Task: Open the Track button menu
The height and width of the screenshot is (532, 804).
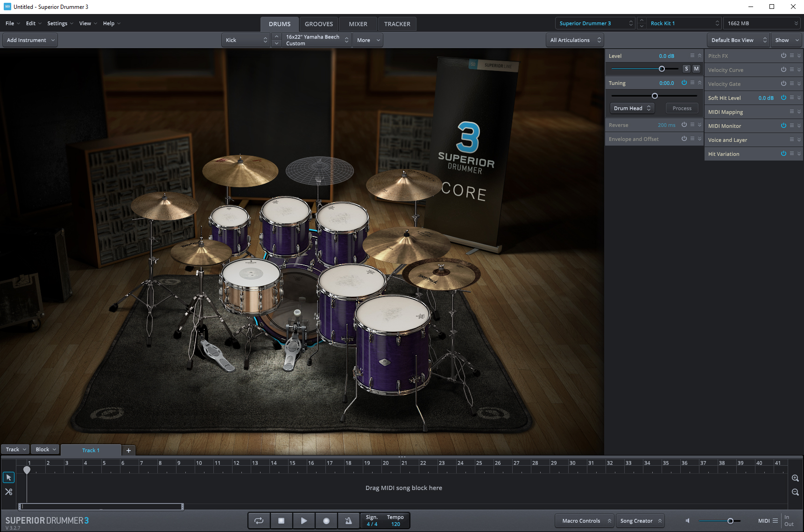Action: tap(15, 449)
